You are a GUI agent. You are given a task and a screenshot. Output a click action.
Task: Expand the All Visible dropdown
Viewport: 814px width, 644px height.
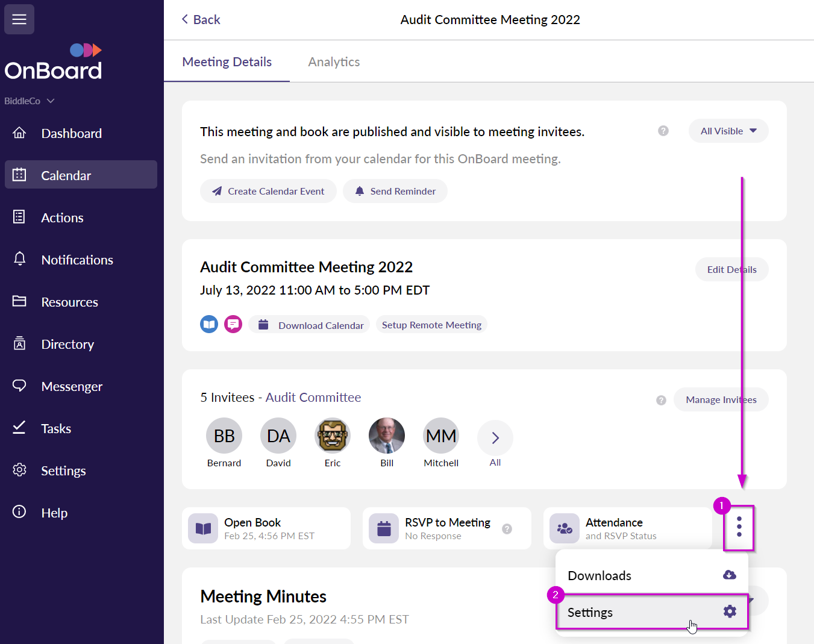[728, 131]
